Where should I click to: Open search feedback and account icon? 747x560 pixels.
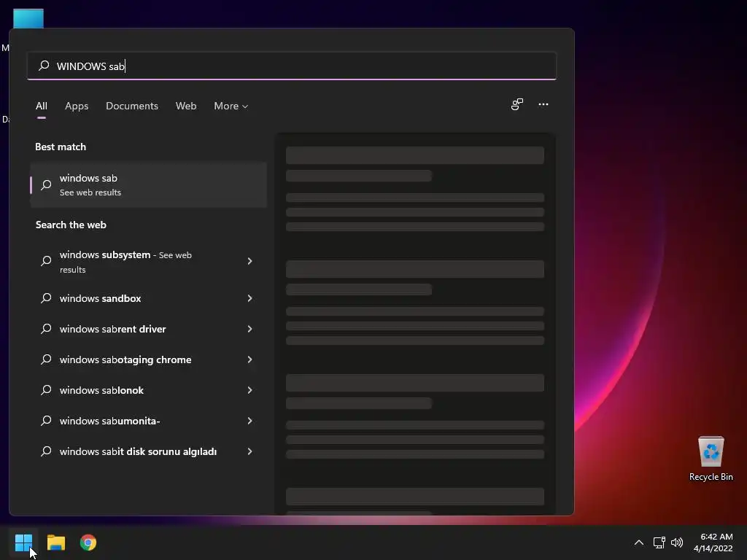click(x=517, y=104)
